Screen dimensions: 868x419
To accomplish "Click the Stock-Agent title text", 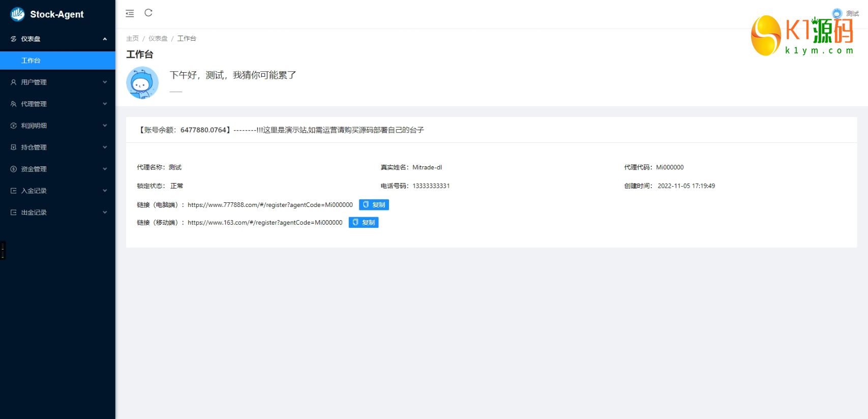I will pyautogui.click(x=57, y=14).
